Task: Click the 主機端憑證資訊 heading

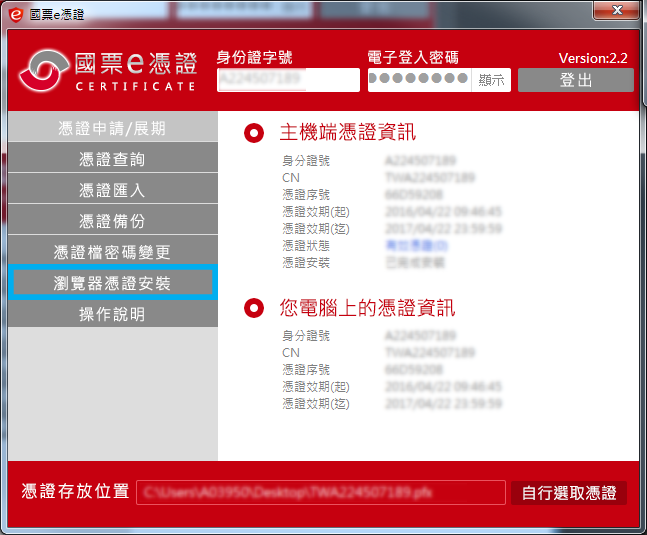Action: click(x=347, y=132)
